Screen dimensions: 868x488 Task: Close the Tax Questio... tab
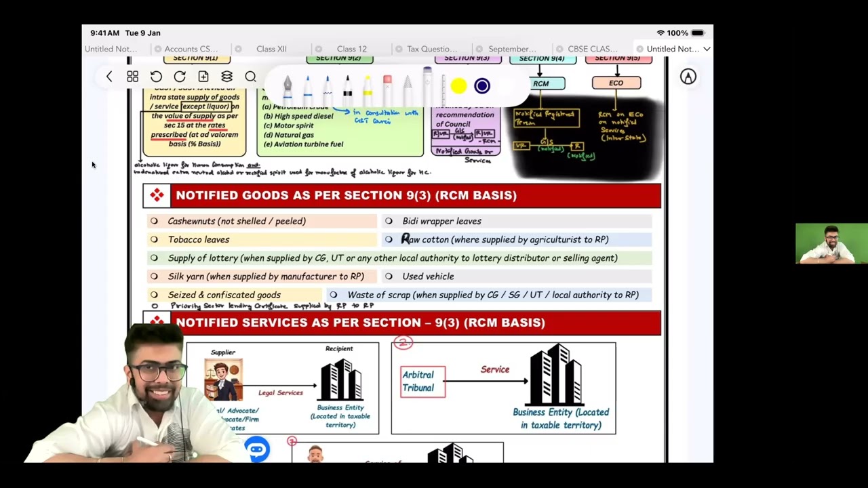[x=399, y=49]
